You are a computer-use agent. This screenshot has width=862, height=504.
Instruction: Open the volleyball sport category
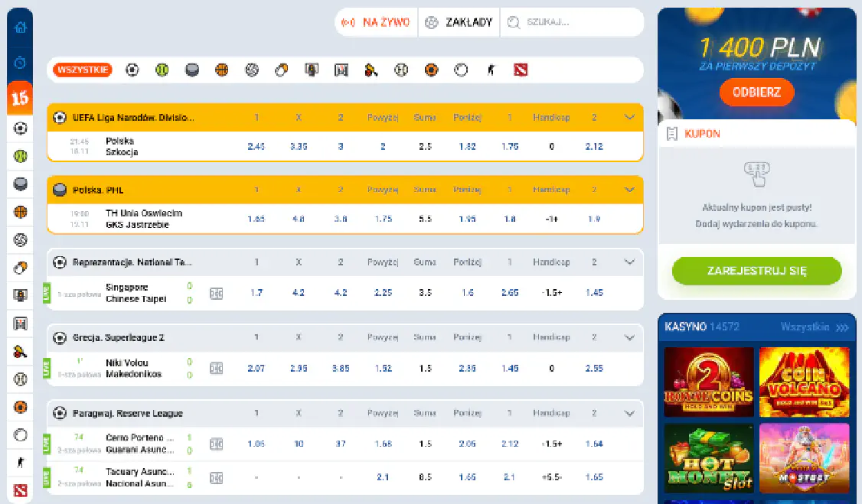coord(252,70)
